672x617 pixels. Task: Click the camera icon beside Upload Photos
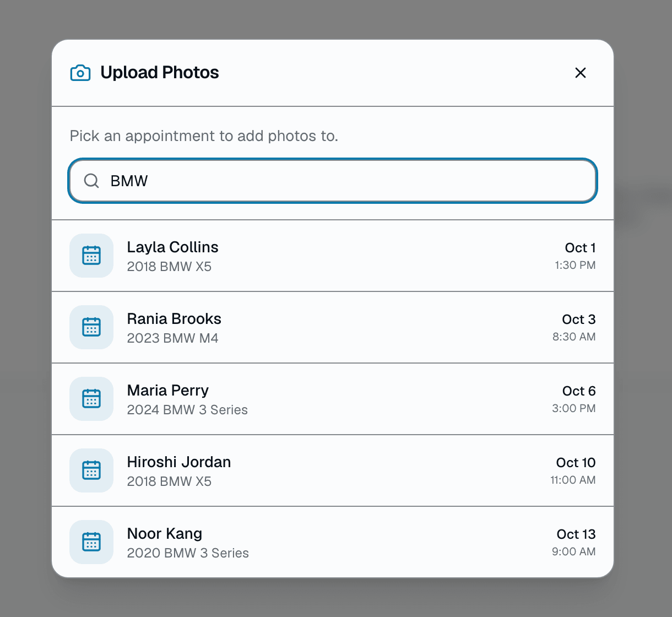(x=80, y=73)
